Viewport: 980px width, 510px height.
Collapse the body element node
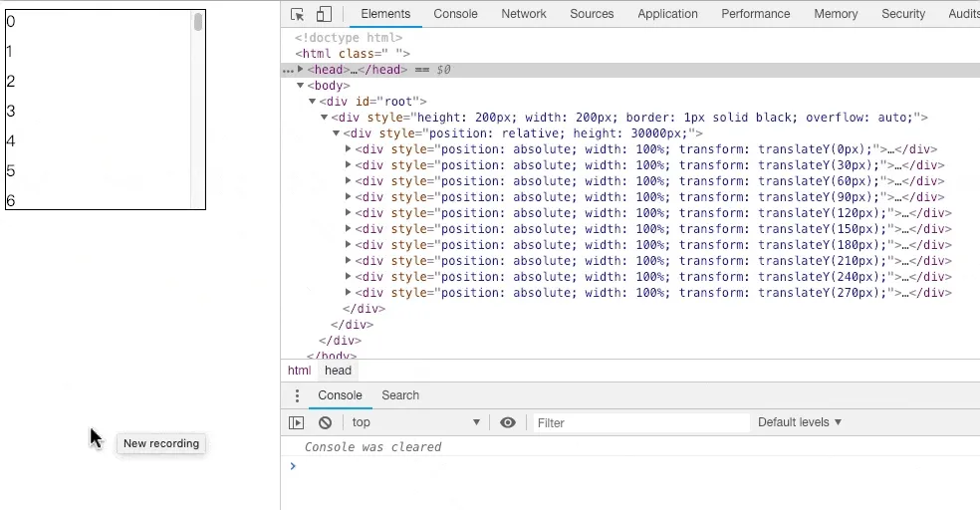[301, 85]
